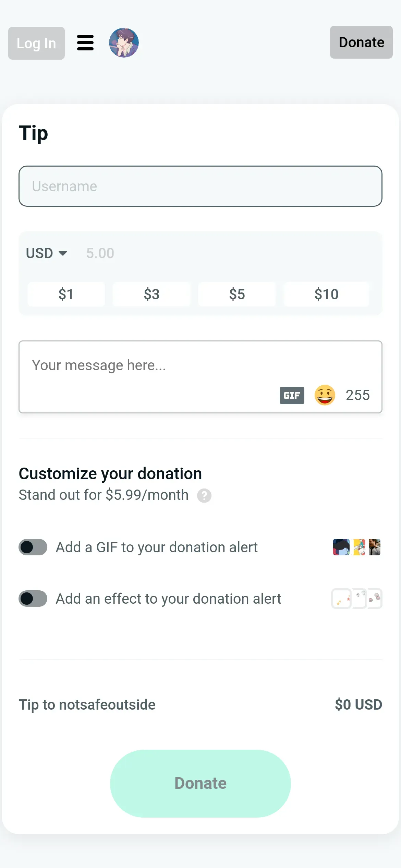Enable Add an effect to donation alert
The height and width of the screenshot is (868, 401).
33,599
